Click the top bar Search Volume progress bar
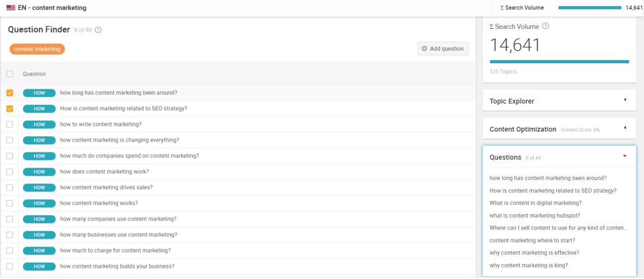 coord(590,7)
